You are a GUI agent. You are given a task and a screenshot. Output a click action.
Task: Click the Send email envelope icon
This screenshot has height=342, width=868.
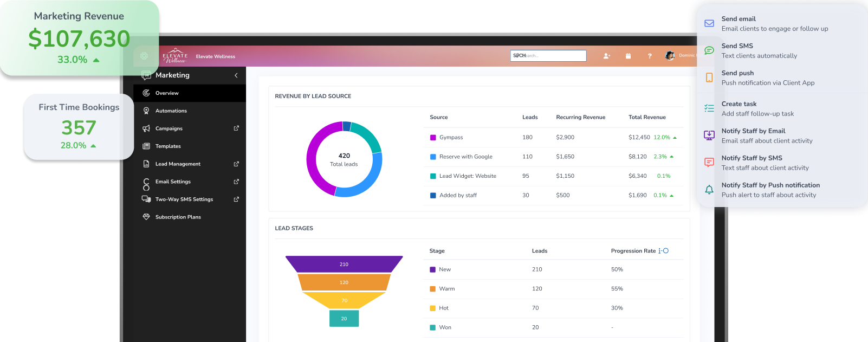[709, 23]
